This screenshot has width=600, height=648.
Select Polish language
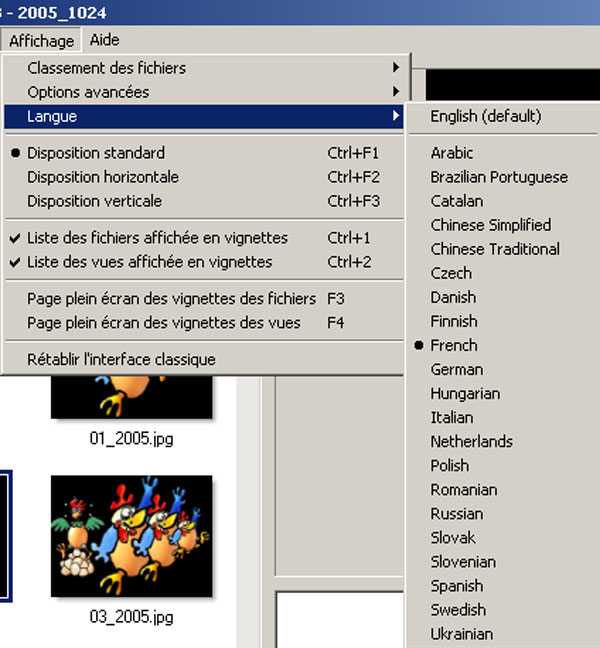click(x=504, y=465)
